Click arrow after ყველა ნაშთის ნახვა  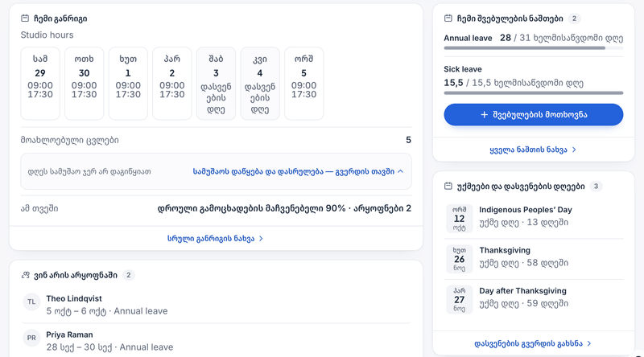point(574,150)
